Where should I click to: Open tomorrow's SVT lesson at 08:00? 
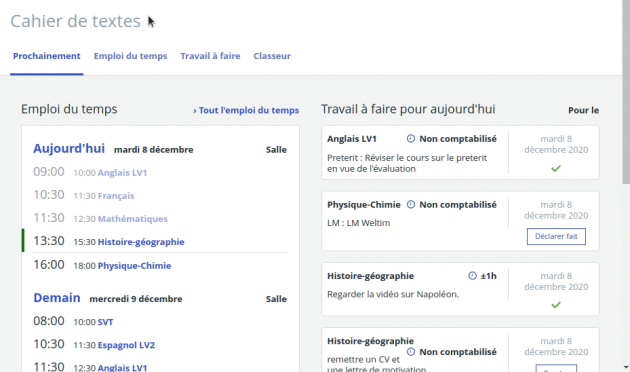106,322
